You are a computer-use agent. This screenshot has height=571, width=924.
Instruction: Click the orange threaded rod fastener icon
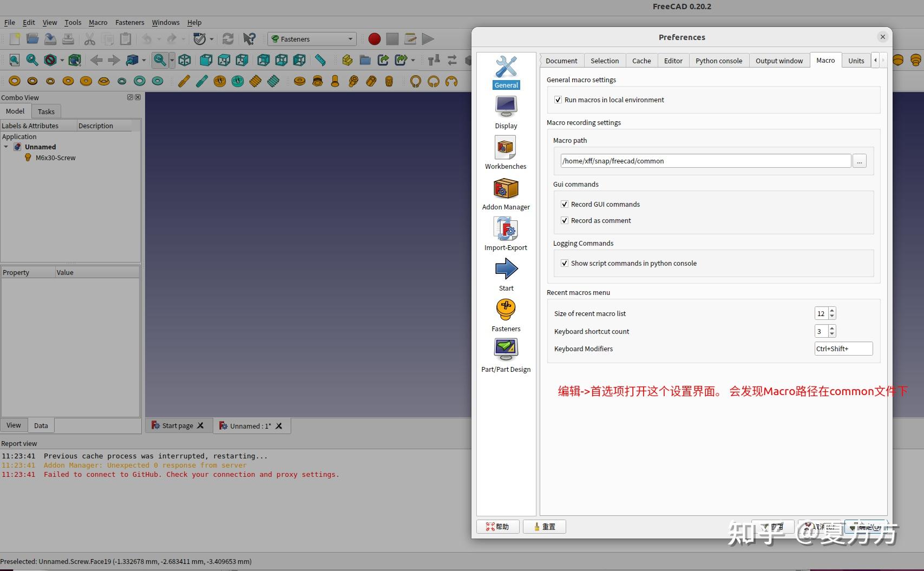255,81
